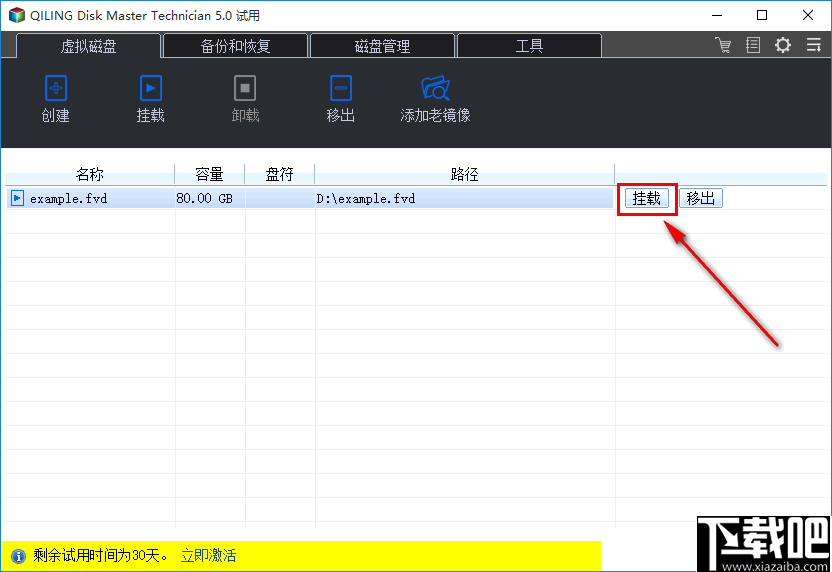Click the 挂载 button in example.fvd row
This screenshot has width=832, height=572.
(646, 198)
